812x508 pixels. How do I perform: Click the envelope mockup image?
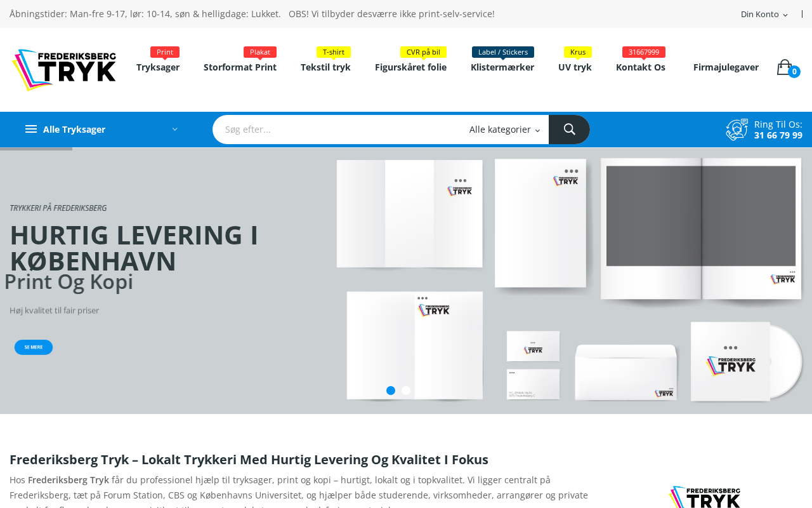tap(626, 372)
